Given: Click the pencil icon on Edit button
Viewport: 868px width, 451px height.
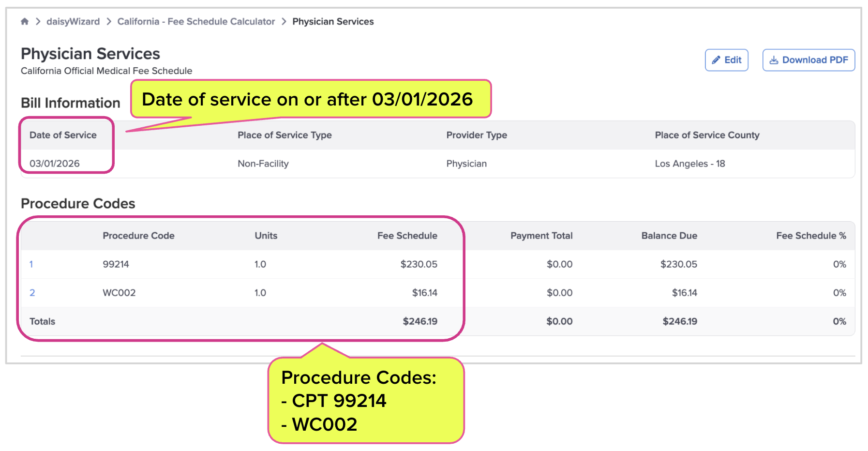Looking at the screenshot, I should point(716,60).
